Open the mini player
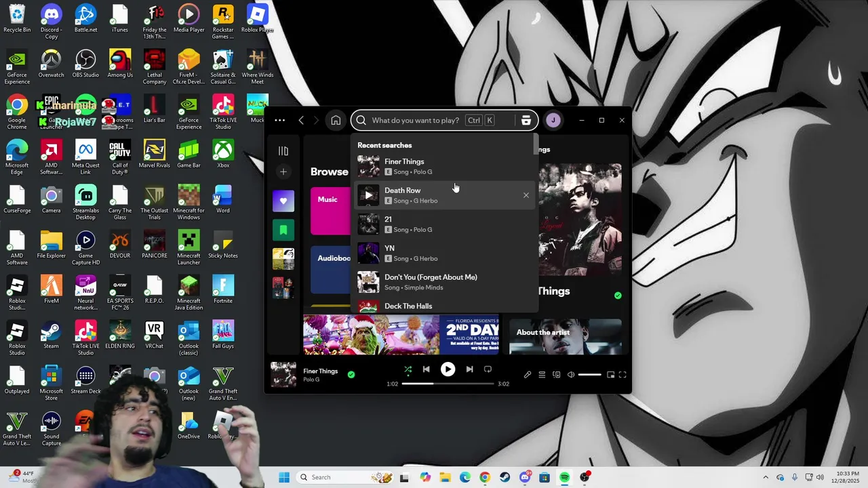Viewport: 868px width, 488px height. pyautogui.click(x=610, y=375)
